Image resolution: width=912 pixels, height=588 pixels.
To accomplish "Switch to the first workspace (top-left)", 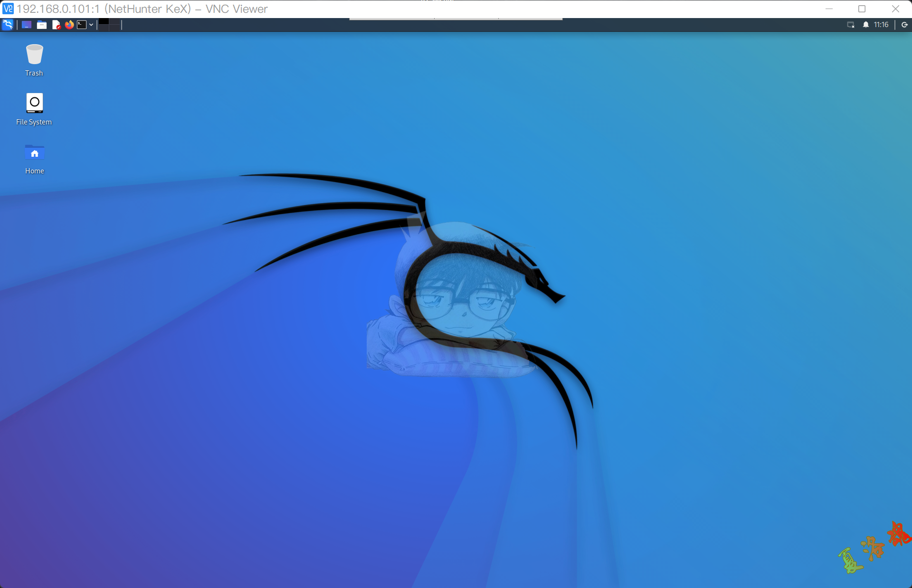I will pyautogui.click(x=104, y=22).
